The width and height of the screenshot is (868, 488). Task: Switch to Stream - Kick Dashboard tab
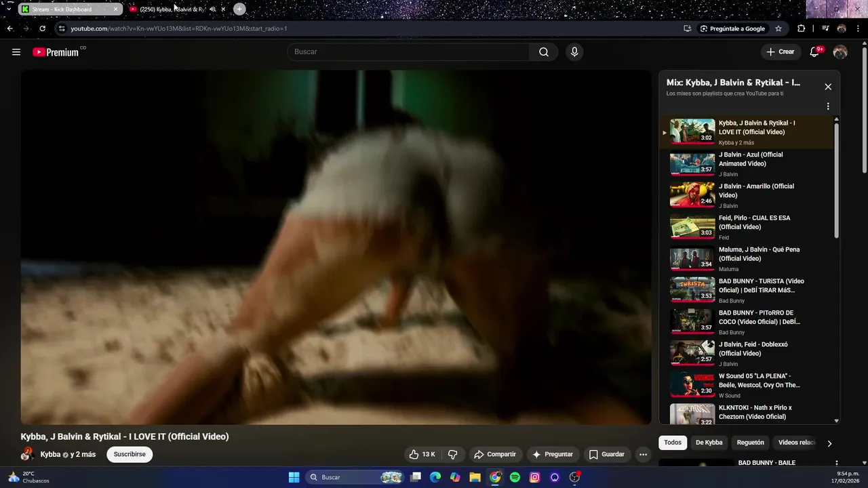tap(69, 9)
